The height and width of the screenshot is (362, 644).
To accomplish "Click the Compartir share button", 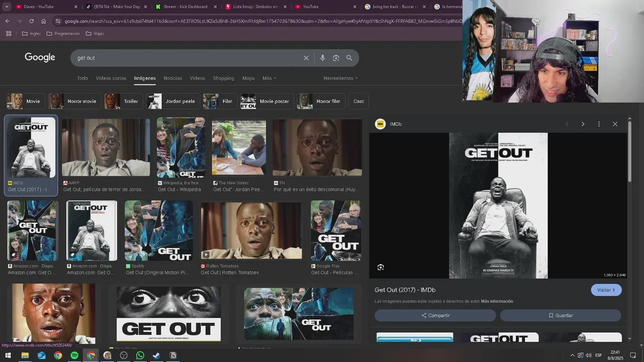I will (x=435, y=316).
